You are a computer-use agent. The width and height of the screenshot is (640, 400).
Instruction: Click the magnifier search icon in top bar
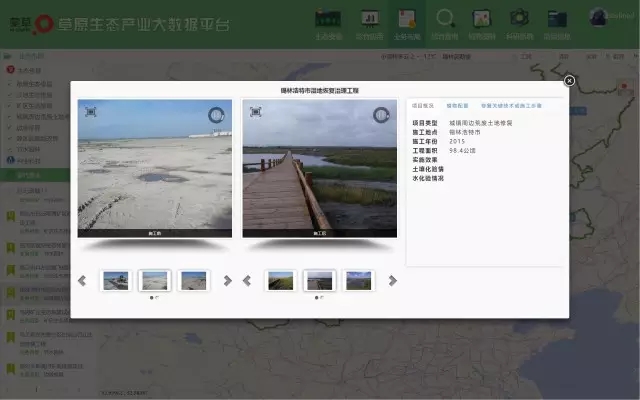click(446, 20)
